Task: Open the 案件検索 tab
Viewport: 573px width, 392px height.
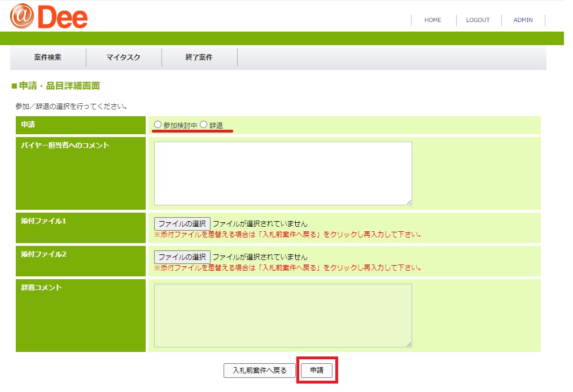Action: (48, 58)
